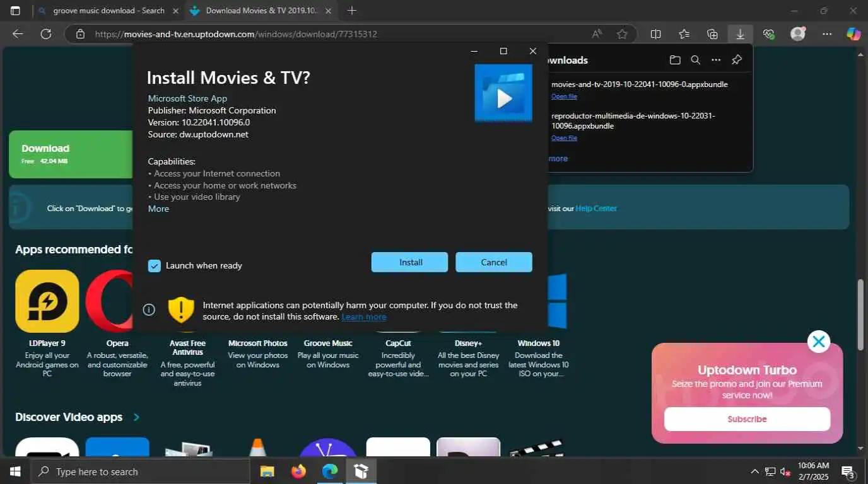Open tab actions menu icon

[15, 11]
